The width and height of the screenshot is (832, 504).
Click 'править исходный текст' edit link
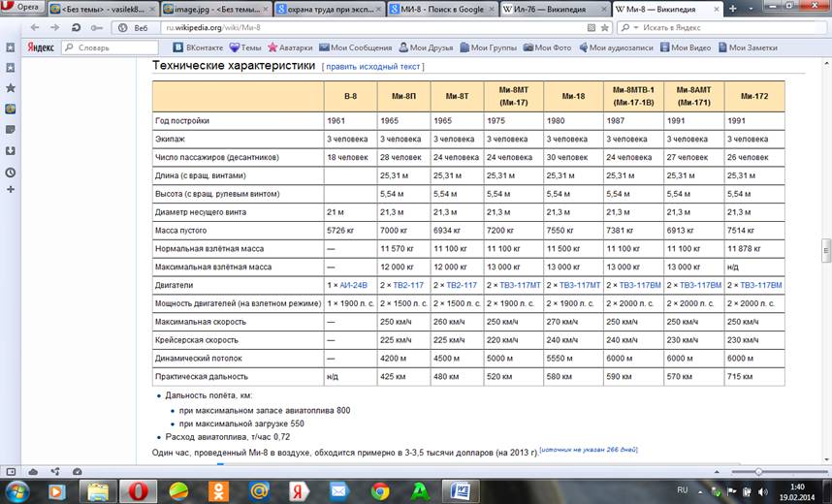373,67
